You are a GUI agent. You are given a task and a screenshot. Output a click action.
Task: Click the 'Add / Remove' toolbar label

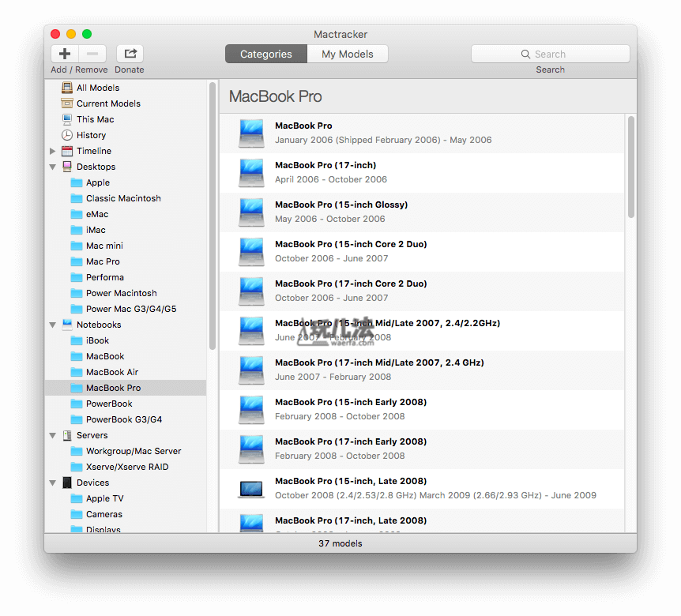pyautogui.click(x=79, y=69)
